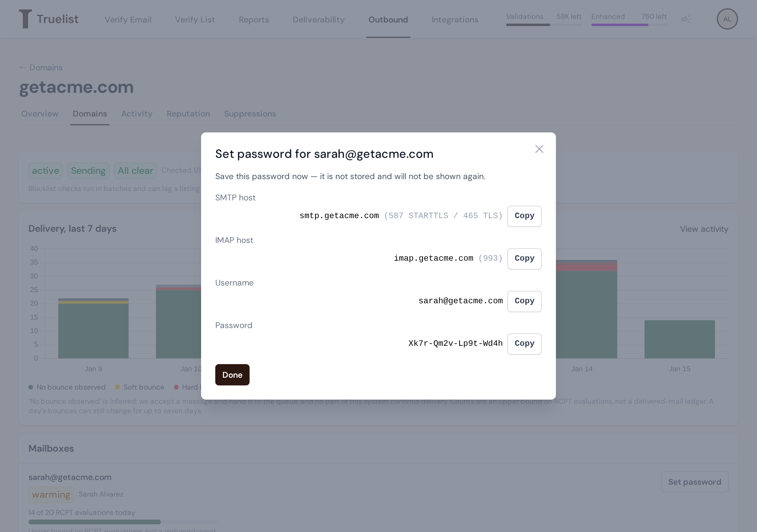Click the imap.getacme.com host text

[x=434, y=258]
